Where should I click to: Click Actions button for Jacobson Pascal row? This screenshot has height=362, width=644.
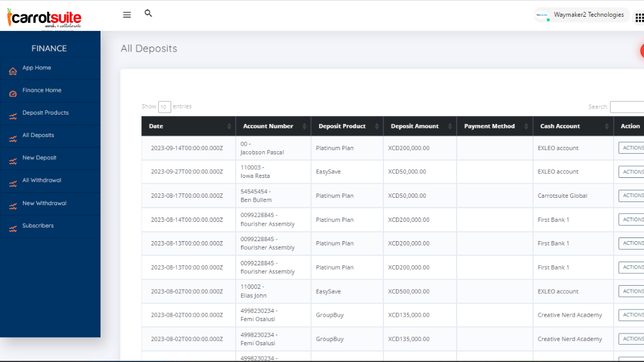pos(632,148)
